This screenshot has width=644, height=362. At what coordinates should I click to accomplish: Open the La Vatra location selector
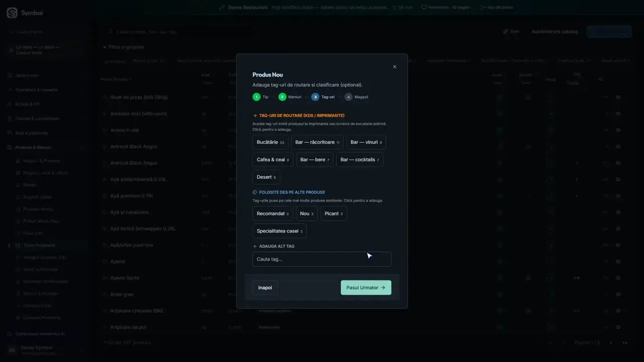click(45, 50)
